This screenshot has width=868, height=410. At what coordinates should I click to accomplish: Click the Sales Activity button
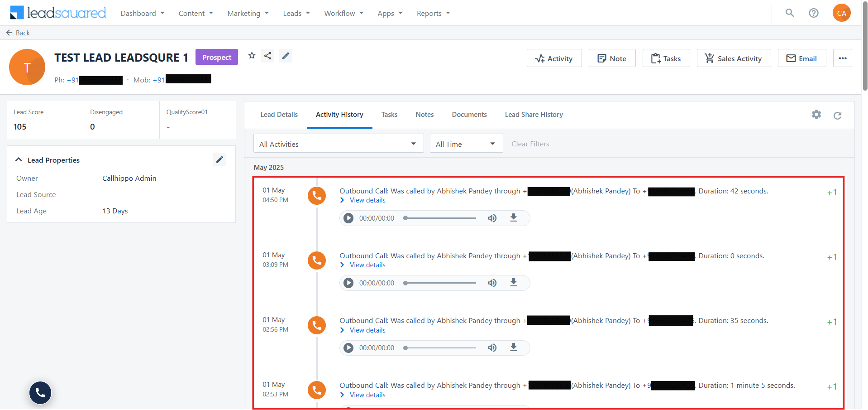click(x=734, y=58)
